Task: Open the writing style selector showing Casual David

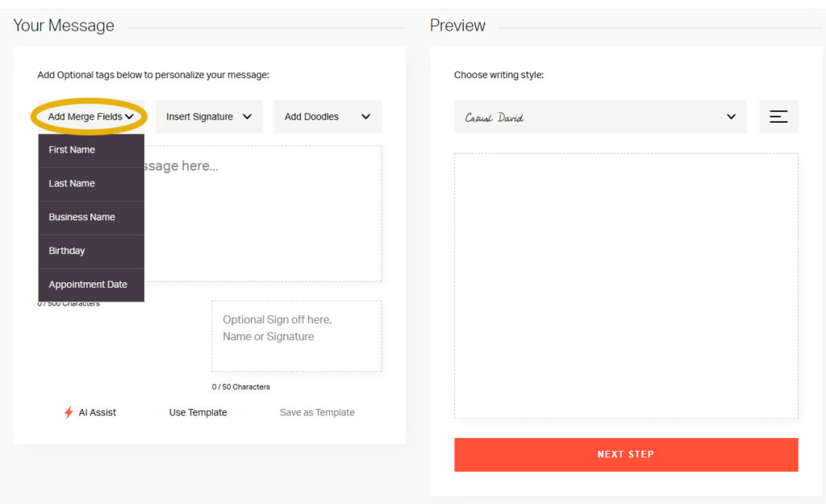Action: click(x=601, y=116)
